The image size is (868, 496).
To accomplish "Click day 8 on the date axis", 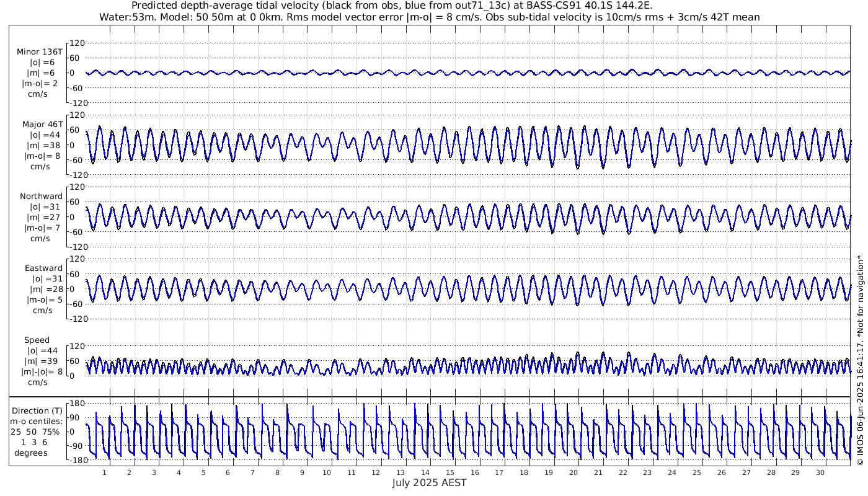I will (277, 472).
